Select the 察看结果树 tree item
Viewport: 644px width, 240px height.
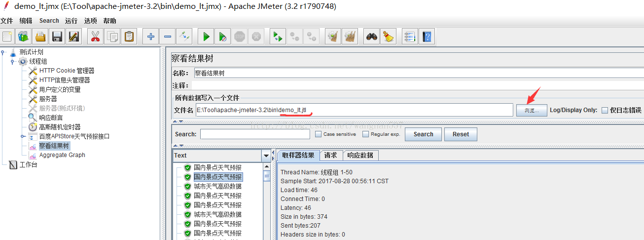(x=54, y=146)
